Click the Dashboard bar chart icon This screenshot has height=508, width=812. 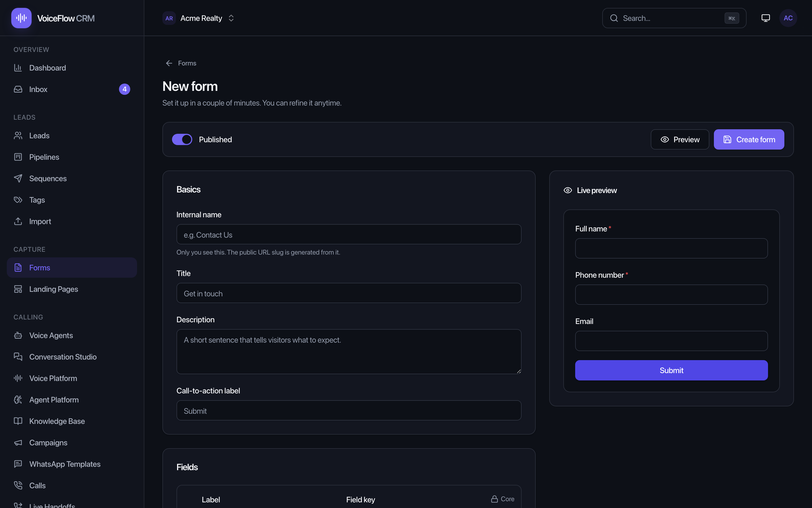[x=18, y=68]
